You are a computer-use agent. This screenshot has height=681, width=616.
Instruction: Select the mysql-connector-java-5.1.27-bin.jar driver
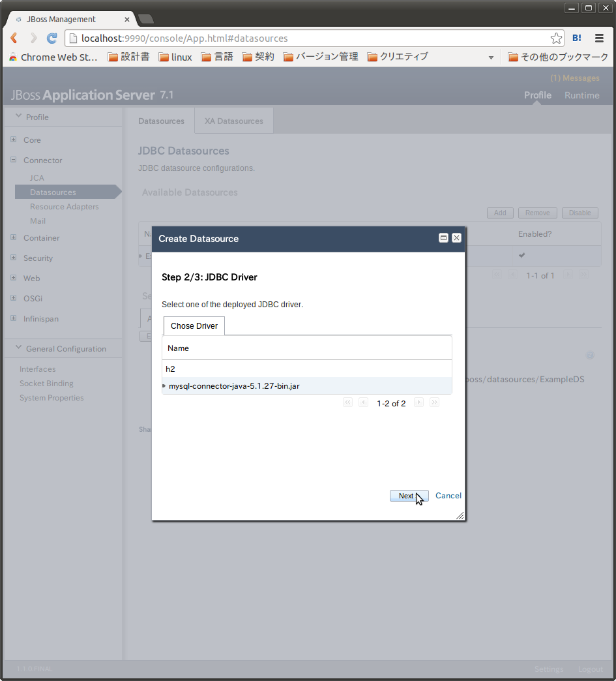(307, 386)
